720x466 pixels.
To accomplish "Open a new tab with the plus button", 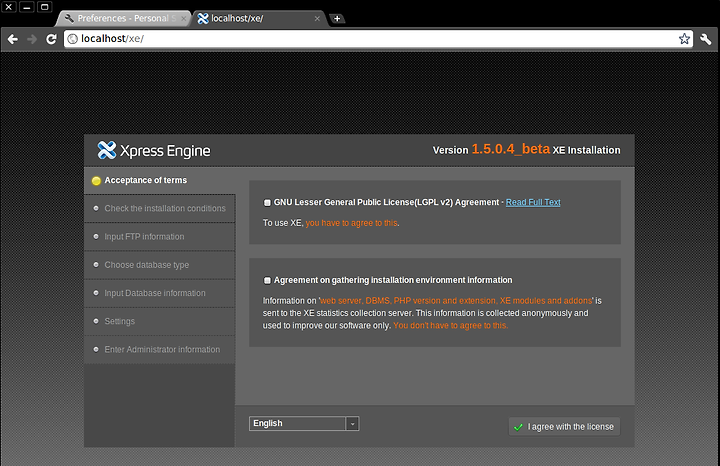I will 337,18.
